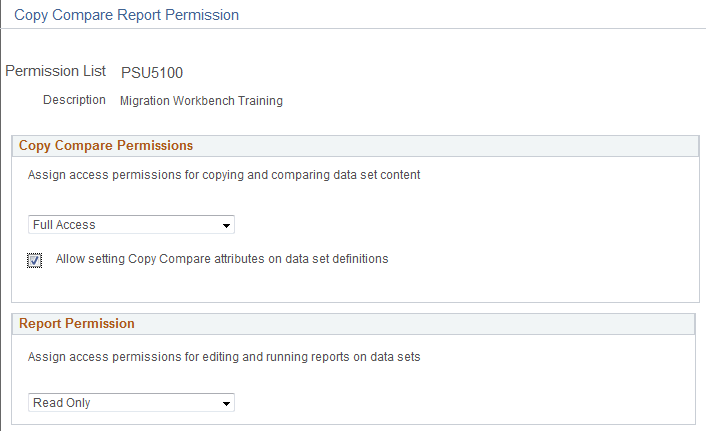Click the 'Read Only' text in the dropdown
This screenshot has width=706, height=431.
pyautogui.click(x=62, y=403)
